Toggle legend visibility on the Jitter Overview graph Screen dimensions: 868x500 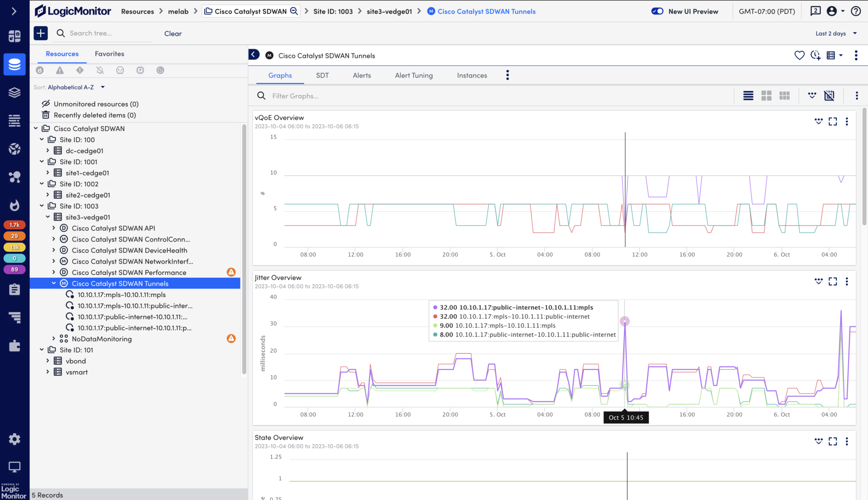[818, 281]
